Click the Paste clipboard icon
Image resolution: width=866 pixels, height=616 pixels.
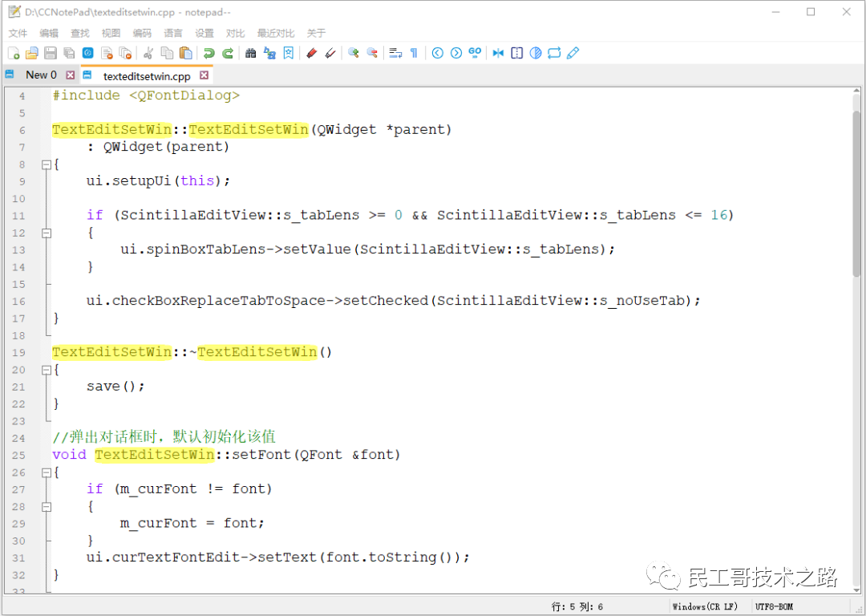click(x=186, y=53)
